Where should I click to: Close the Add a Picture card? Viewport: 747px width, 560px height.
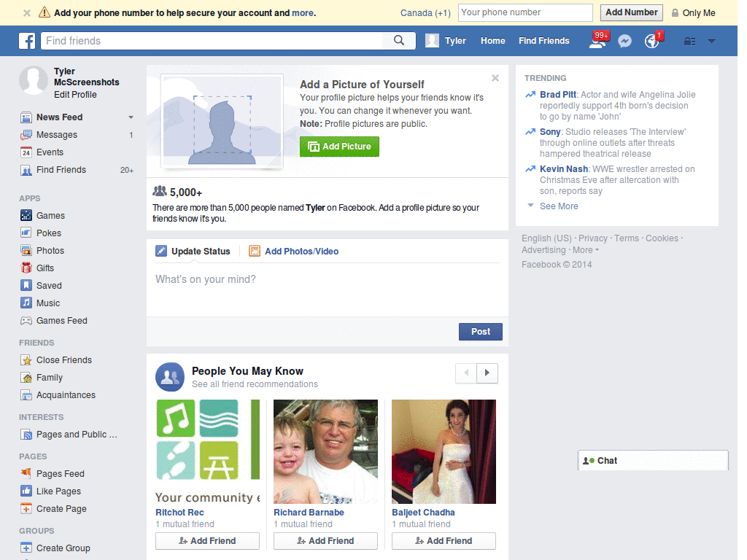click(495, 78)
